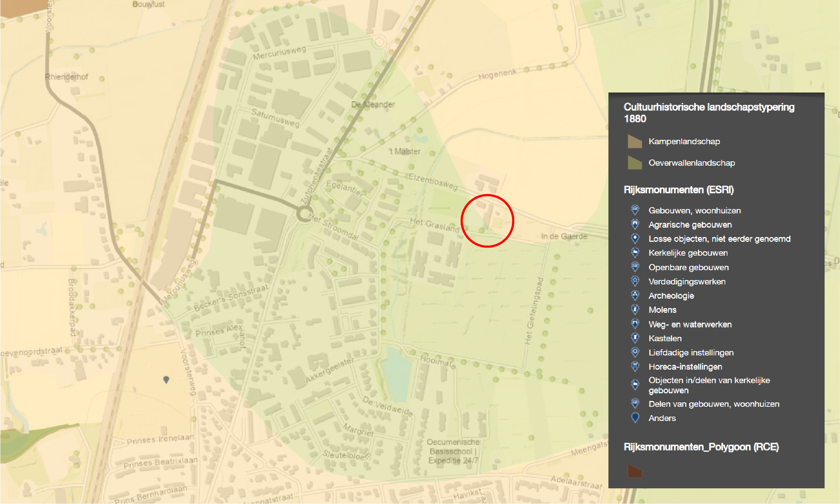This screenshot has height=504, width=840.
Task: Click the Kastelen legend icon
Action: [635, 338]
